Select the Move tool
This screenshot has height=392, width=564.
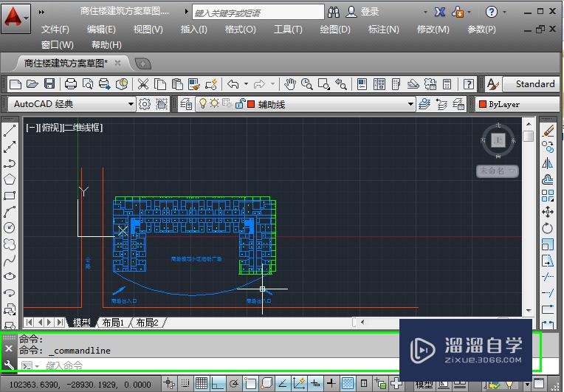coord(548,211)
